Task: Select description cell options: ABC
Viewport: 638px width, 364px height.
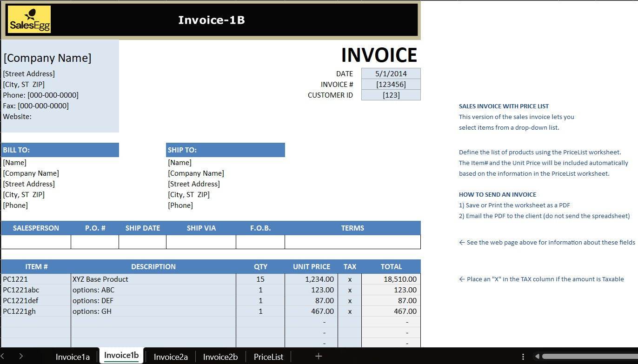Action: 153,290
